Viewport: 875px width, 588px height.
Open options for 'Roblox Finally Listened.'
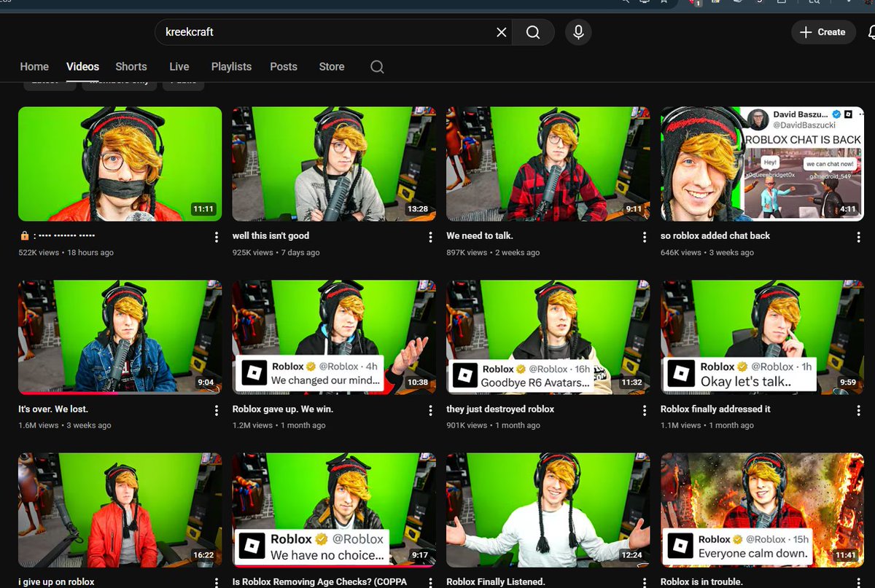(x=645, y=583)
